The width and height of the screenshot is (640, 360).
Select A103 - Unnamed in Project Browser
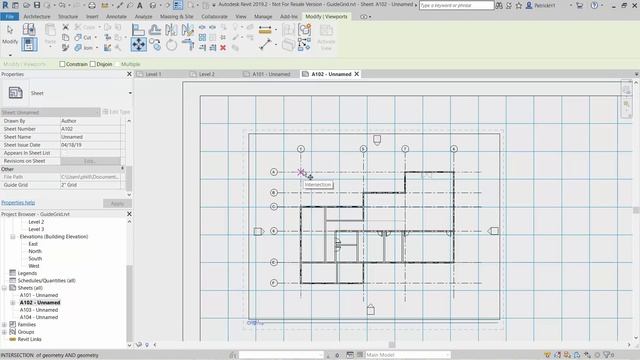(39, 310)
